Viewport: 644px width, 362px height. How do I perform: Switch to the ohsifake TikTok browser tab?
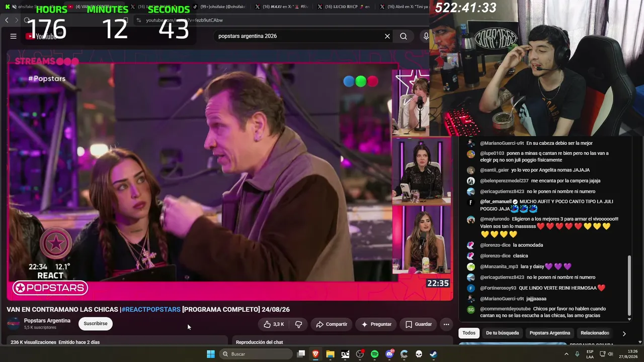coord(220,7)
